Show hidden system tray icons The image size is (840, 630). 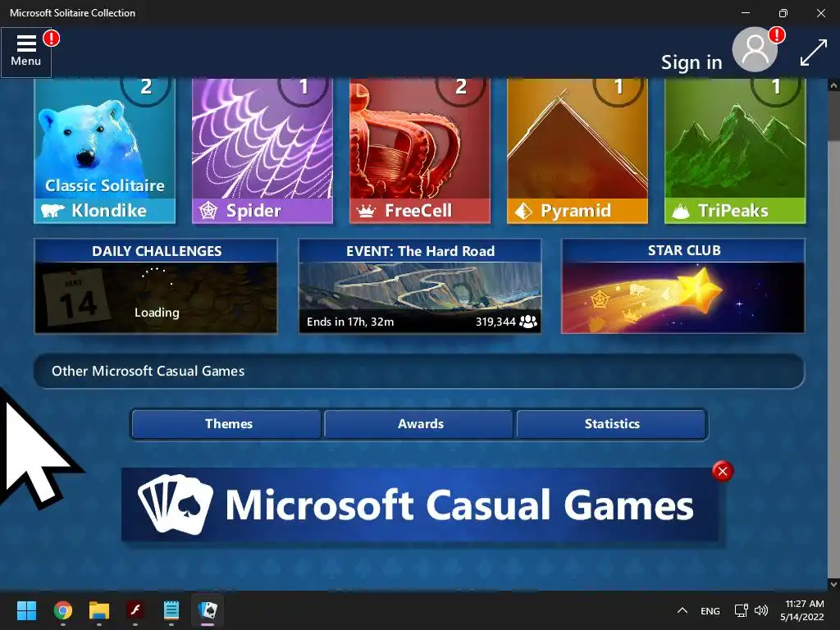(682, 610)
